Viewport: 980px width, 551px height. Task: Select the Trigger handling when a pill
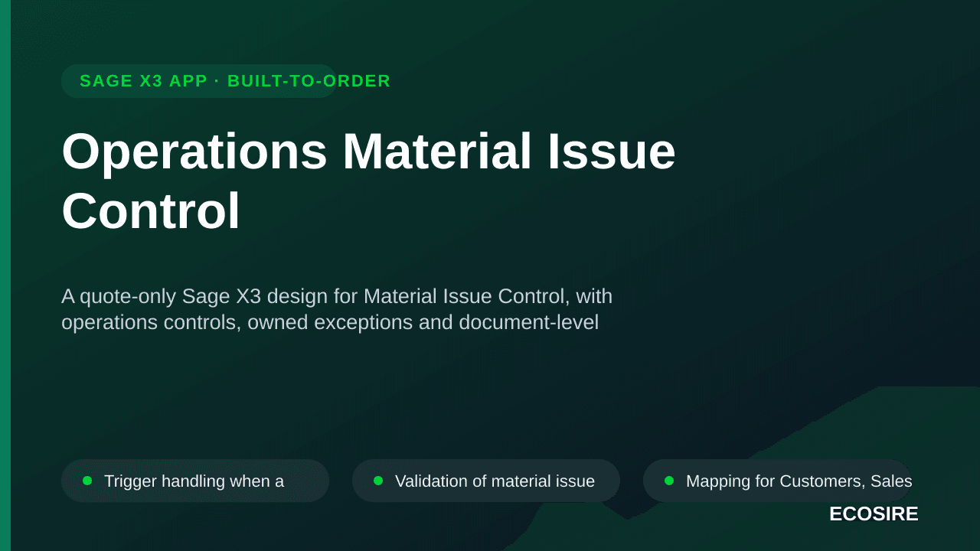pyautogui.click(x=195, y=481)
